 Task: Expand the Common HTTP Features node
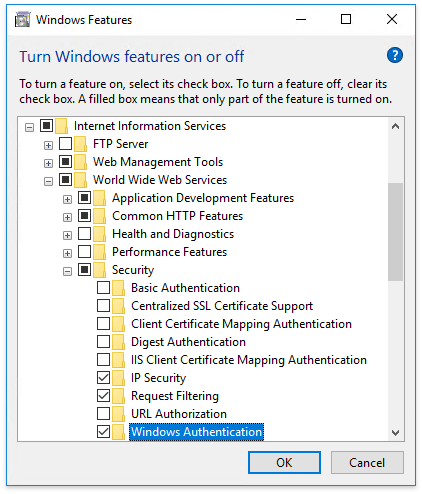(67, 217)
